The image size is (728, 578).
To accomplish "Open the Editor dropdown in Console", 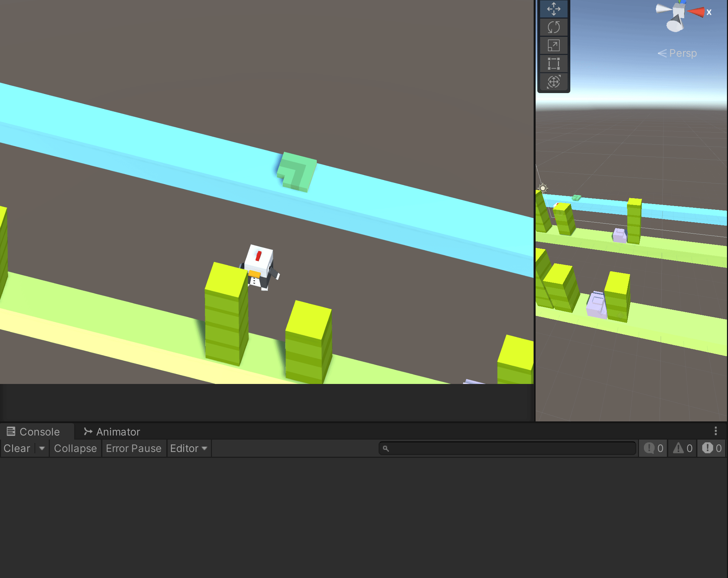I will coord(189,448).
